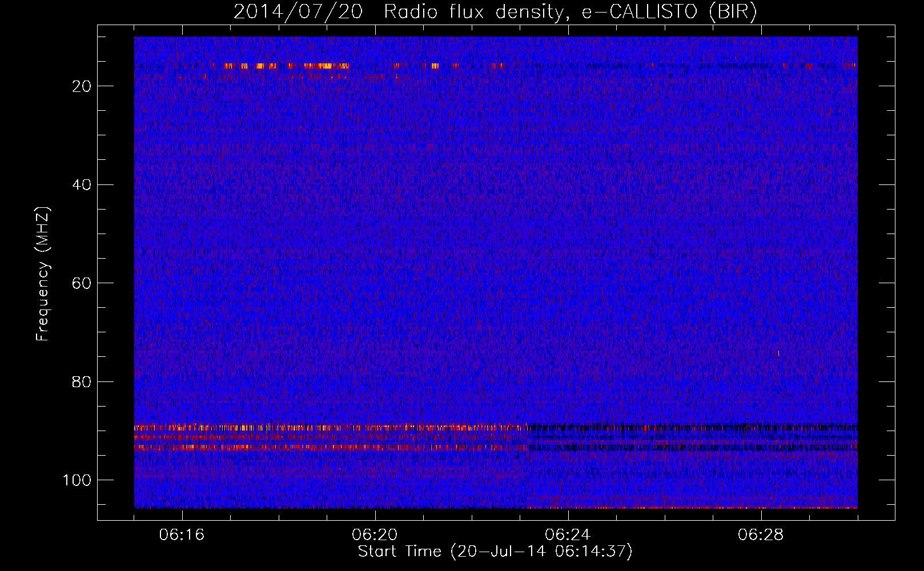924x571 pixels.
Task: Click the bright red emission band near 89 MHz
Action: pos(331,427)
